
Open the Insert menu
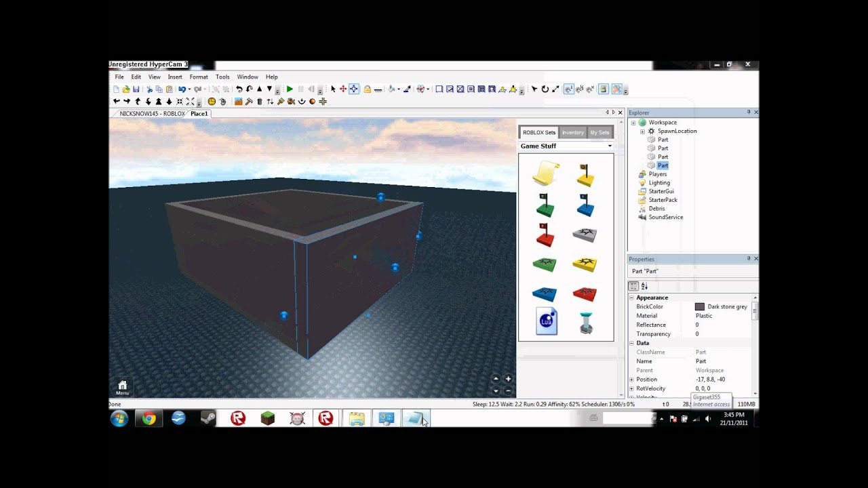pyautogui.click(x=175, y=77)
